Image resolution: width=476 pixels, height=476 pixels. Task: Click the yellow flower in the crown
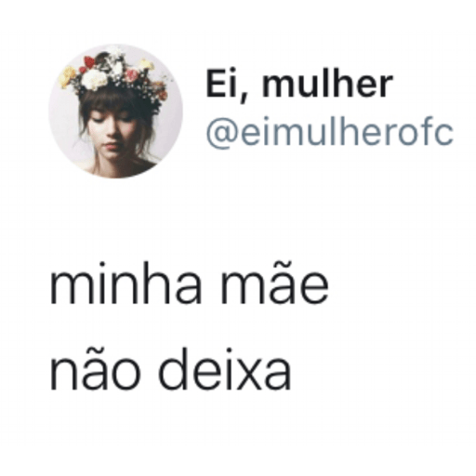point(67,76)
